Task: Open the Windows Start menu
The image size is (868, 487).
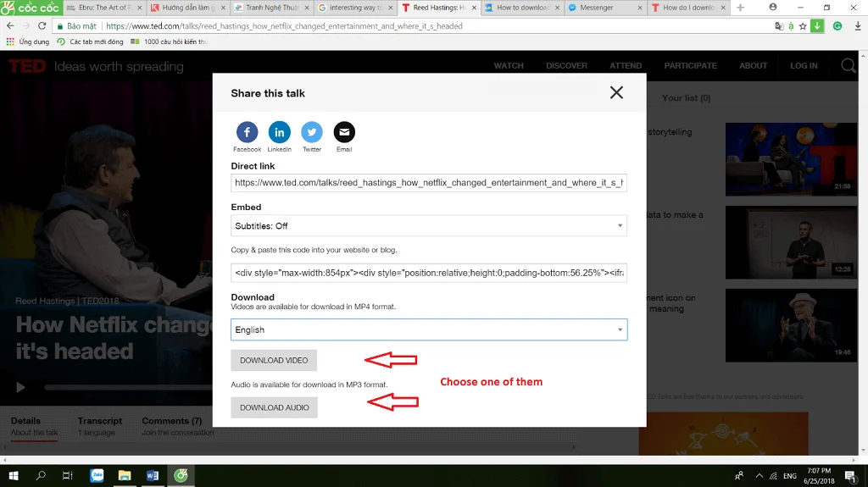Action: point(14,475)
